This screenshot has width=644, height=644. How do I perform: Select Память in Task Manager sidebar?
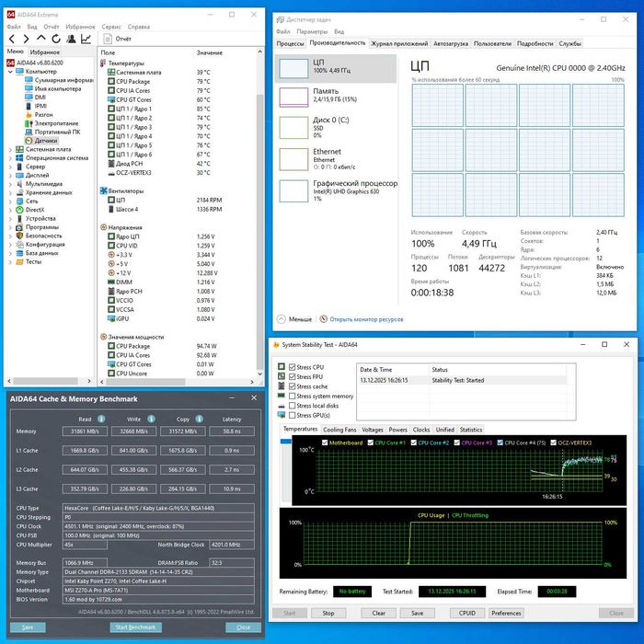pyautogui.click(x=335, y=98)
